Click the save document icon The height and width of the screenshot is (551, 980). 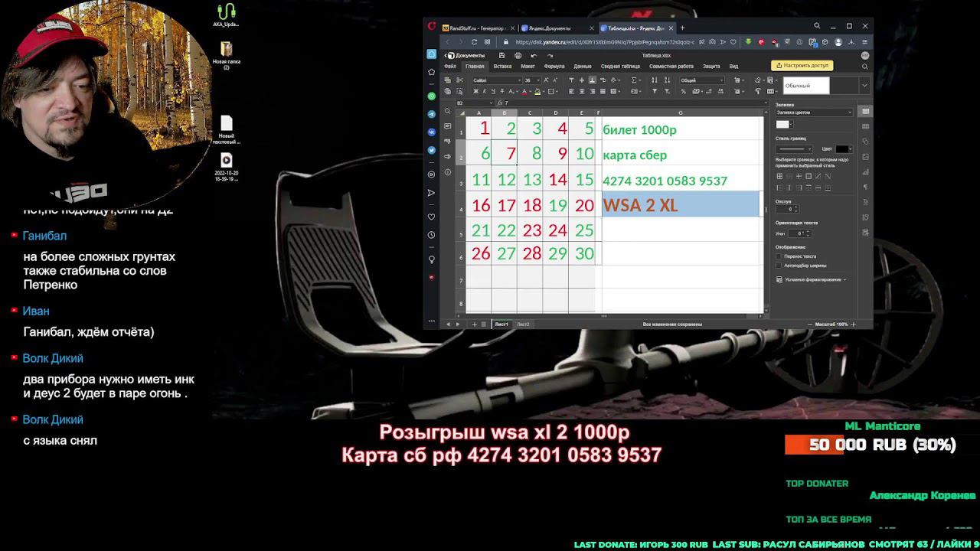(501, 55)
